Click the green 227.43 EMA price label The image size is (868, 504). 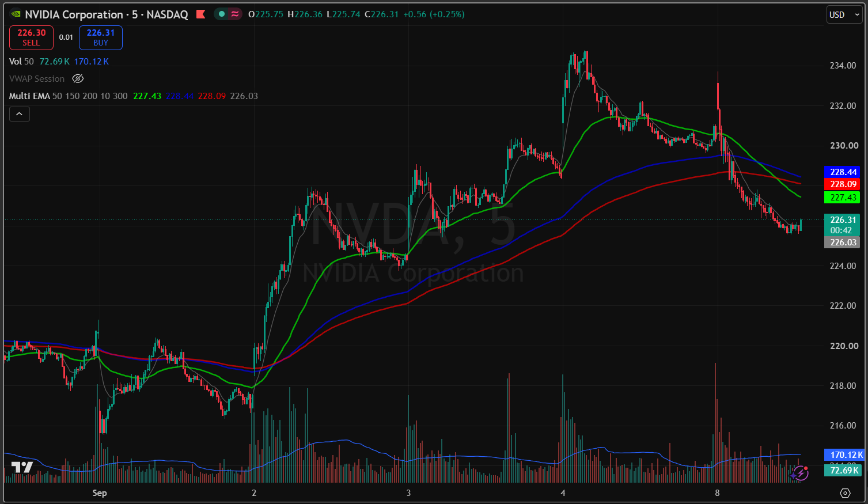pos(843,198)
